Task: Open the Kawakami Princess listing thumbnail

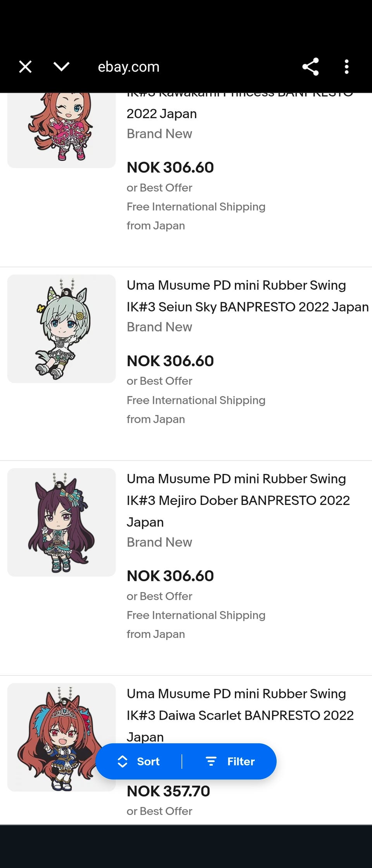Action: pos(62,128)
